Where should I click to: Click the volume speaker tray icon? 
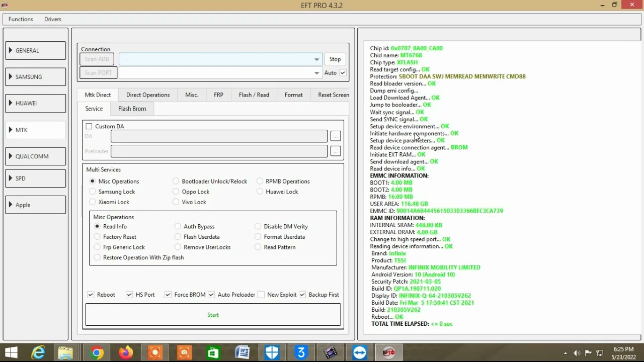click(x=577, y=353)
